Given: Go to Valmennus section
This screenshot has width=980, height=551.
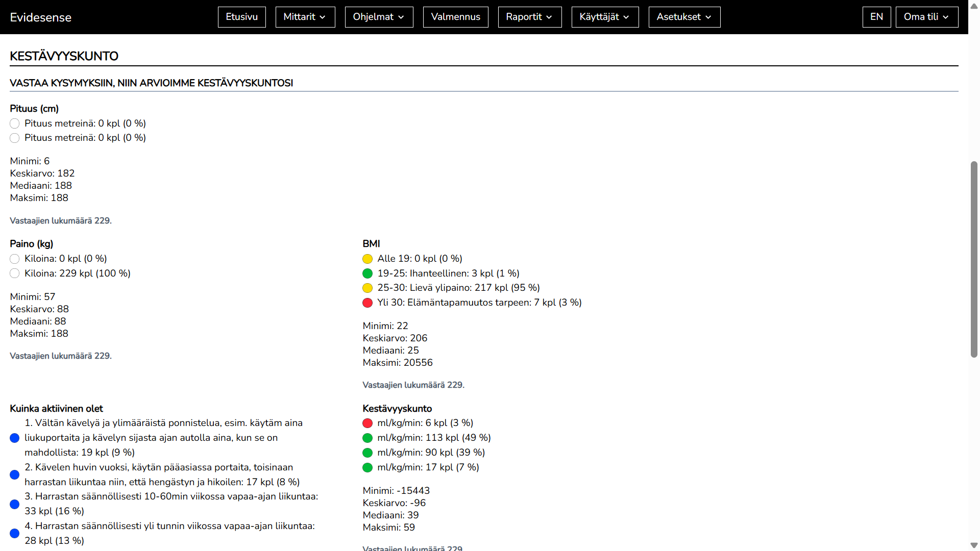Looking at the screenshot, I should click(x=455, y=17).
